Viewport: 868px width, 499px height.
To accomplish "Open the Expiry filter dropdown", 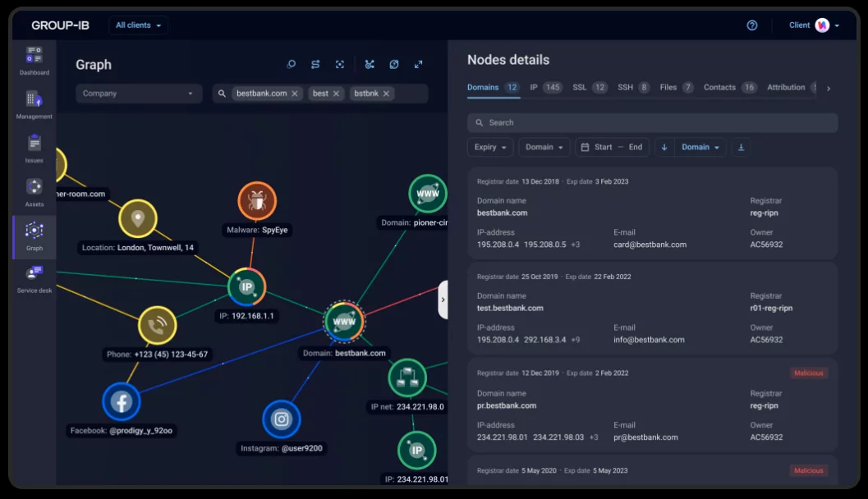I will pos(490,147).
